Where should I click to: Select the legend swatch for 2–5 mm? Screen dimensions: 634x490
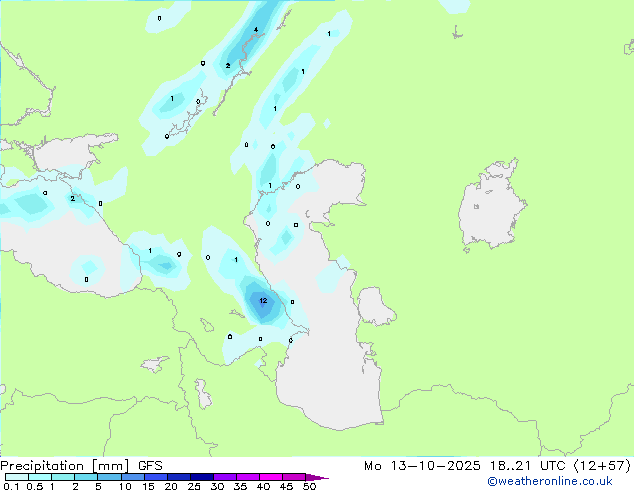pos(86,477)
